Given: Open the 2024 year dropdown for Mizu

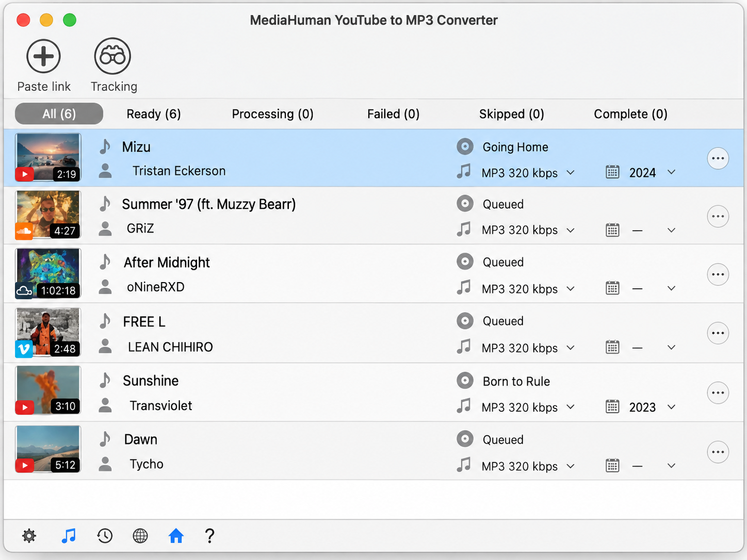Looking at the screenshot, I should tap(671, 172).
